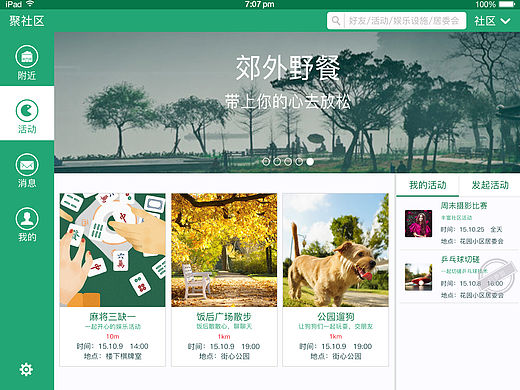Image resolution: width=520 pixels, height=390 pixels.
Task: Click the search magnifier icon
Action: click(336, 21)
